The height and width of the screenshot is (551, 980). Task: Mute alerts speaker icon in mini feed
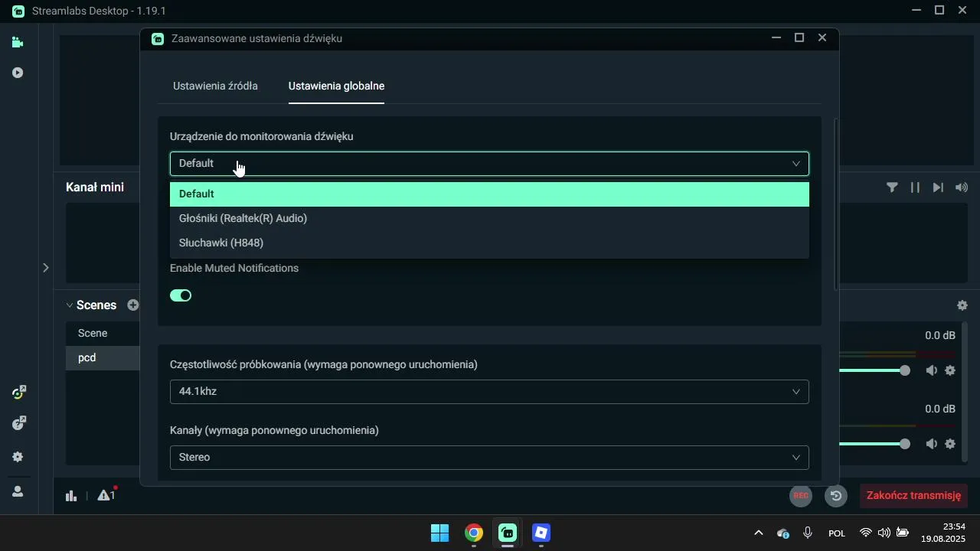(x=962, y=187)
